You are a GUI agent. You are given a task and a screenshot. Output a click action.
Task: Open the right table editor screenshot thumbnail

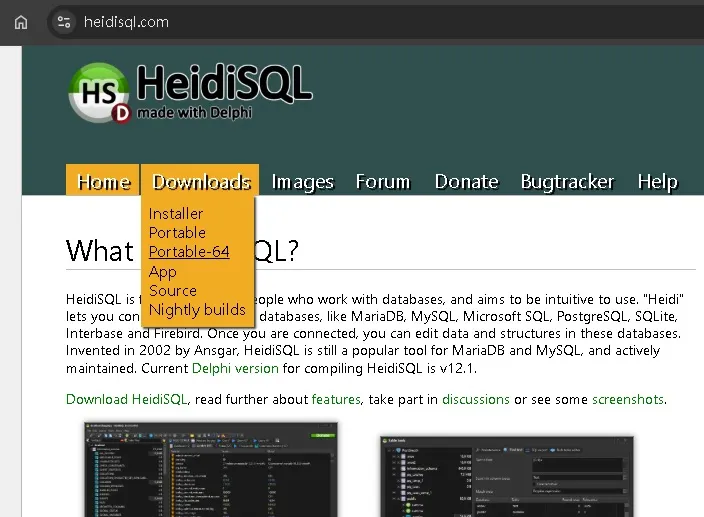[x=507, y=476]
